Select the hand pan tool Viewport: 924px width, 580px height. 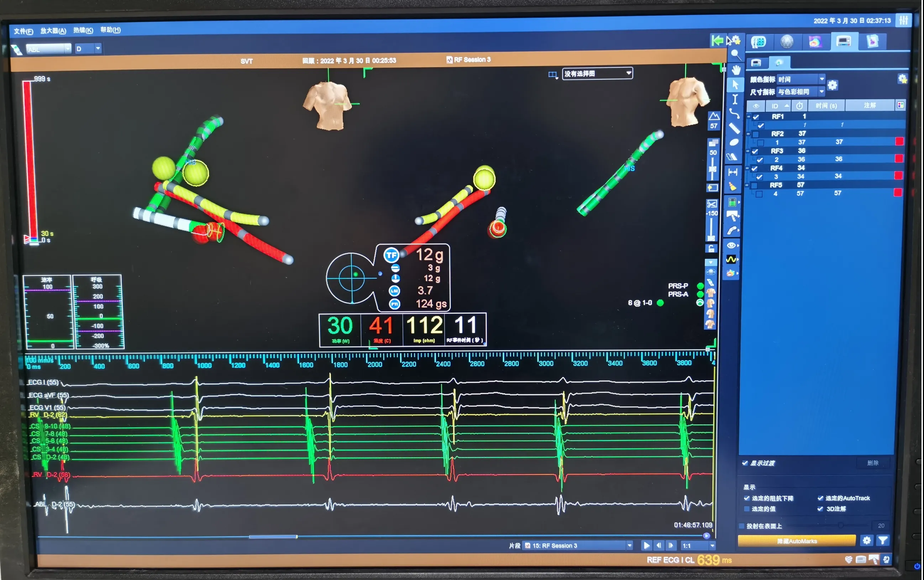coord(735,70)
